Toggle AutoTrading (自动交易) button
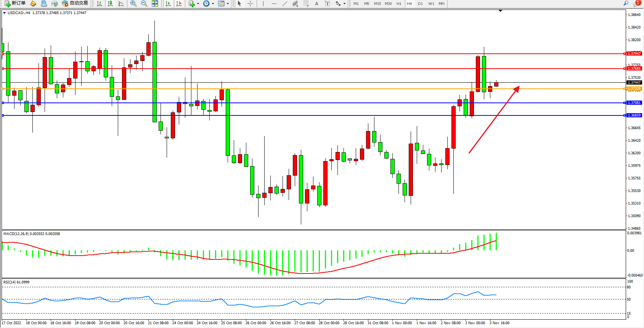Image resolution: width=644 pixels, height=328 pixels. pos(75,3)
